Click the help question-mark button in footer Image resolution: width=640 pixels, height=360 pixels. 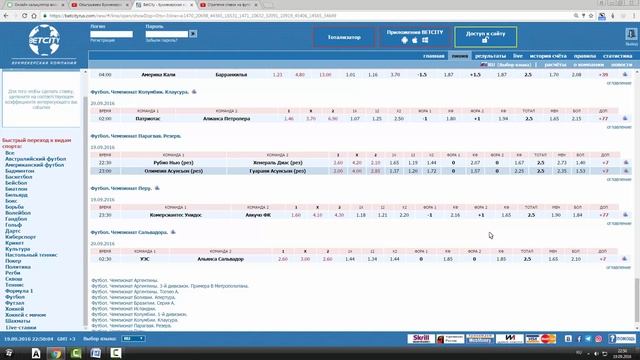[x=622, y=339]
